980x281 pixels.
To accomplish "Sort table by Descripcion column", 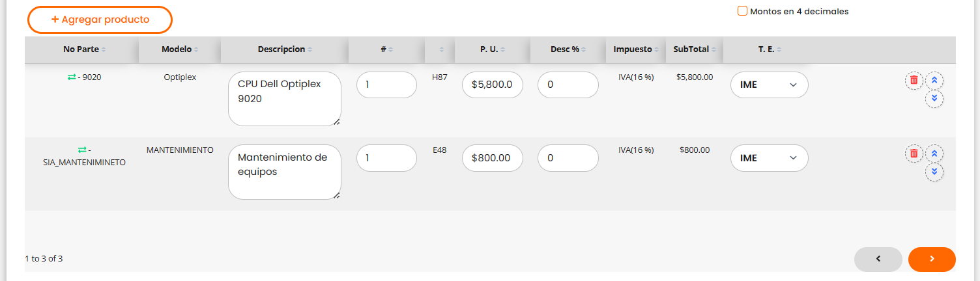I will [284, 49].
